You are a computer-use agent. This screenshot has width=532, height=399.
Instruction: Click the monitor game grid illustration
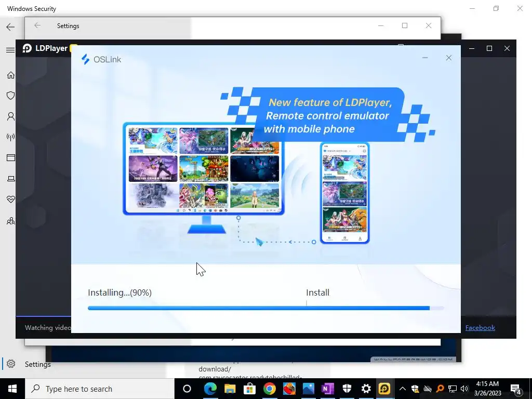pyautogui.click(x=204, y=169)
